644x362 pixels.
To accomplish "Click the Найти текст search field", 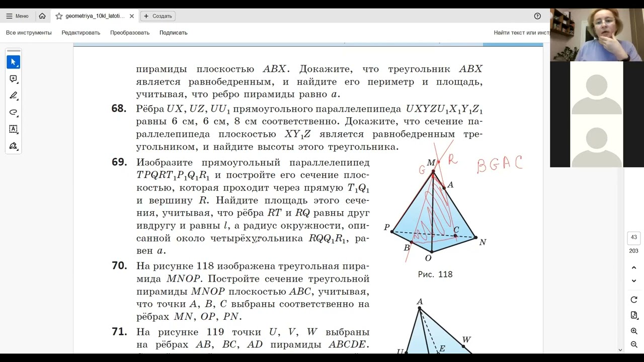I will point(521,33).
